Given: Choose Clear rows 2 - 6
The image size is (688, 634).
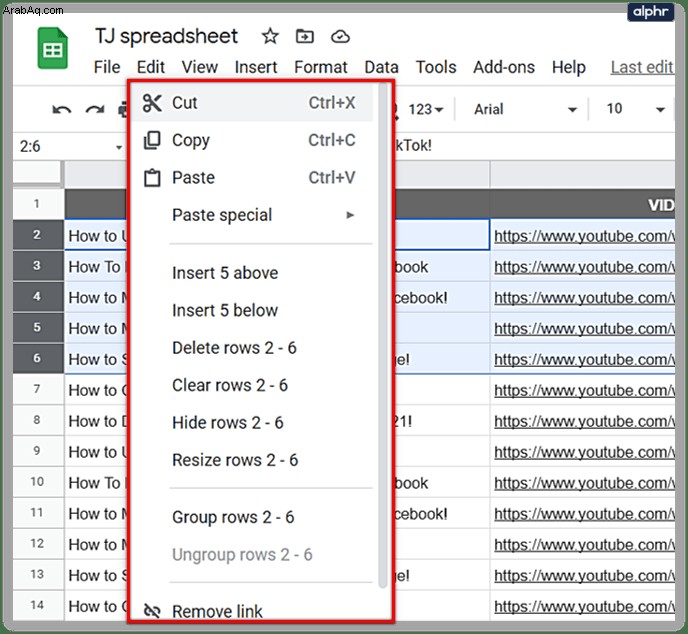Looking at the screenshot, I should [x=230, y=385].
